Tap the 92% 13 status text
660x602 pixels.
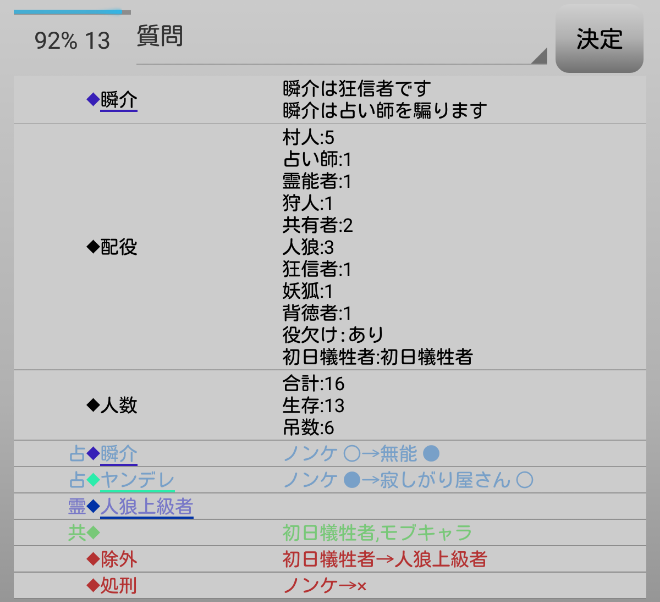[72, 40]
